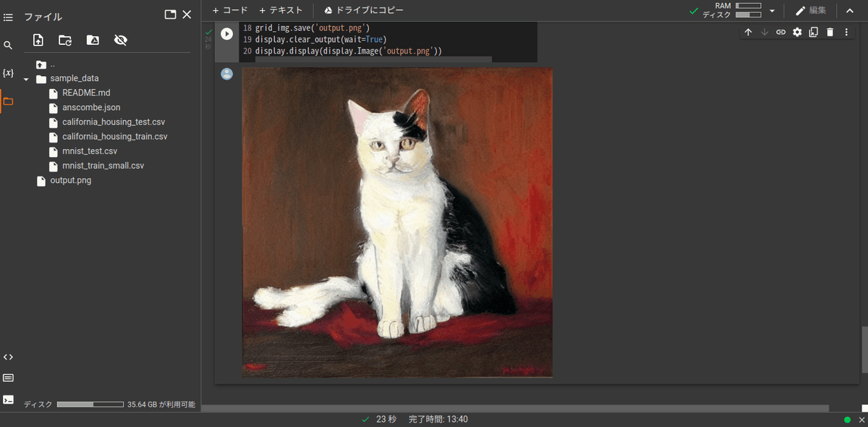Add a text cell with + テキスト
This screenshot has height=427, width=868.
281,10
